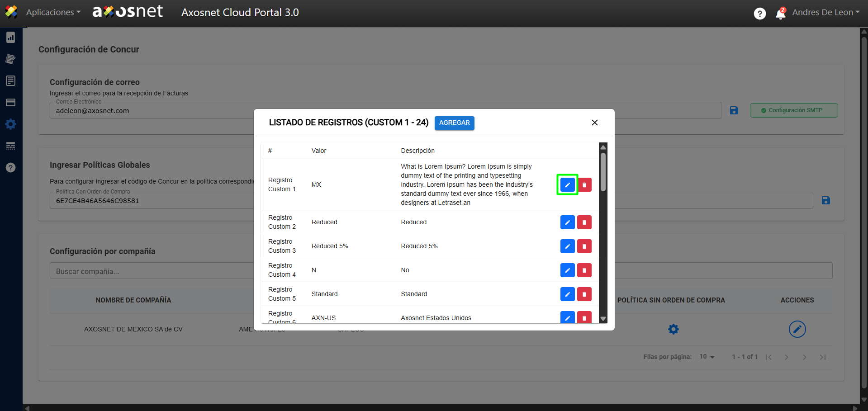868x411 pixels.
Task: Select the Axosnet Estados Unidos description text
Action: (x=436, y=318)
